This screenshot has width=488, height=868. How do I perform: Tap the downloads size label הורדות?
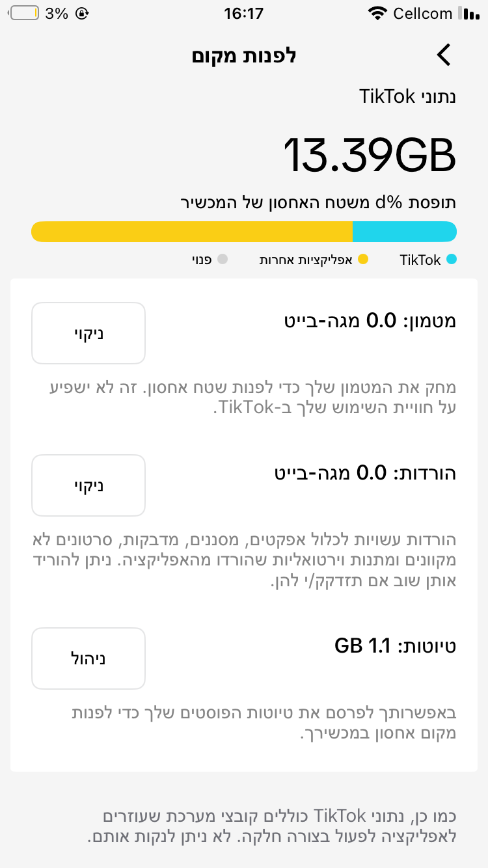(x=365, y=473)
